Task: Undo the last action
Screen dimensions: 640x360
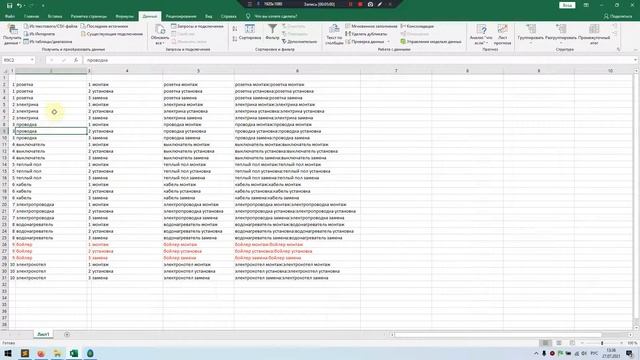Action: coord(19,5)
